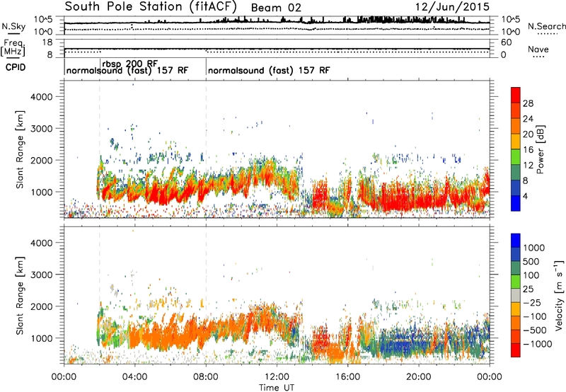
Task: Click the 'Power [dB]' colorbar label
Action: point(540,149)
